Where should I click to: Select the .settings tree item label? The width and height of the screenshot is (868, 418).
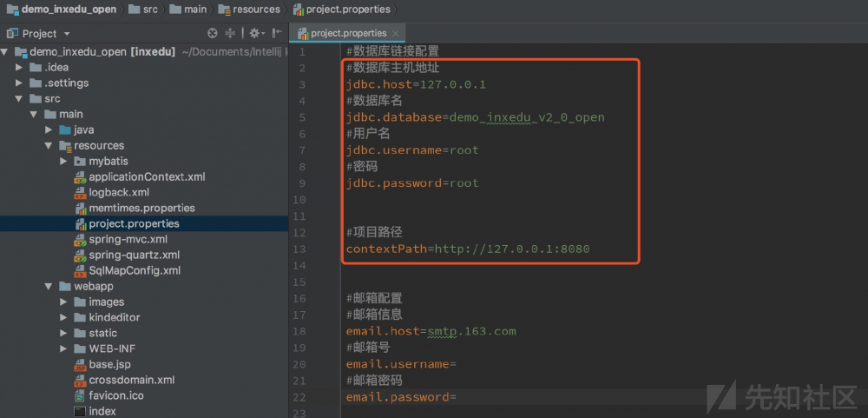pyautogui.click(x=67, y=83)
